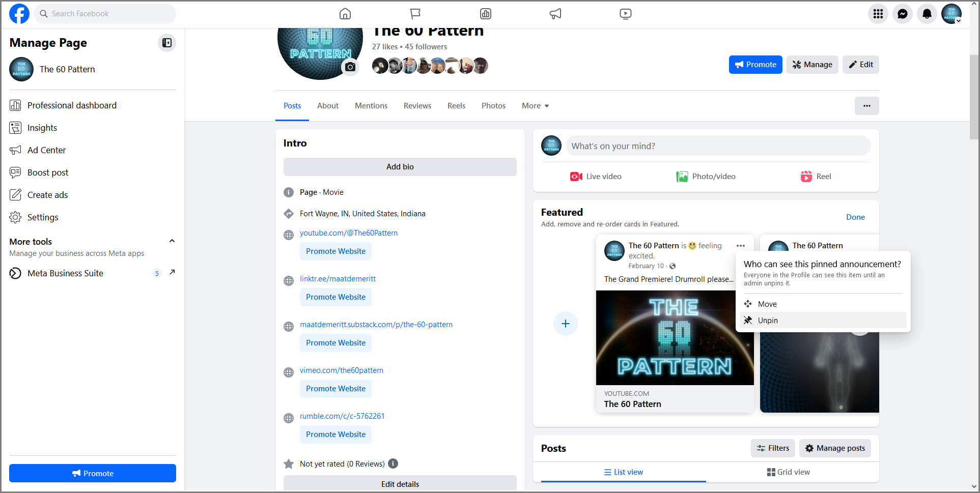Open Professional dashboard in sidebar
Screen dimensions: 980x493
[x=93, y=105]
